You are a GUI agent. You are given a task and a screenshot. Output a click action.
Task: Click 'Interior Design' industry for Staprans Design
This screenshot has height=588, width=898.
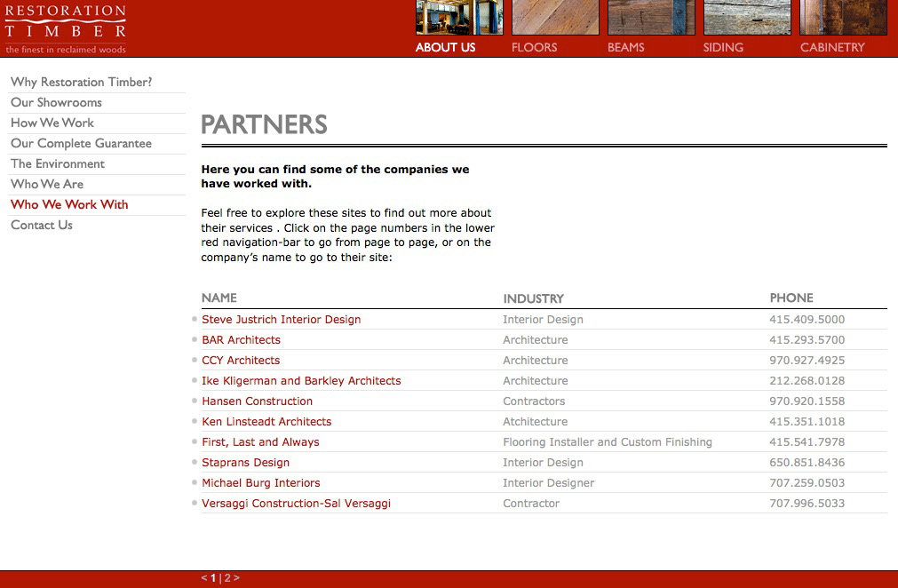point(543,463)
